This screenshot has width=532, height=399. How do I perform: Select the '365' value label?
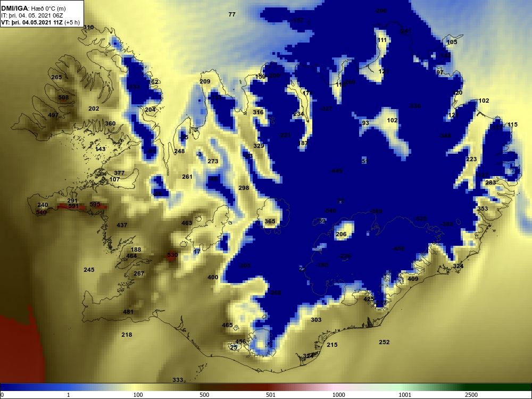270,221
